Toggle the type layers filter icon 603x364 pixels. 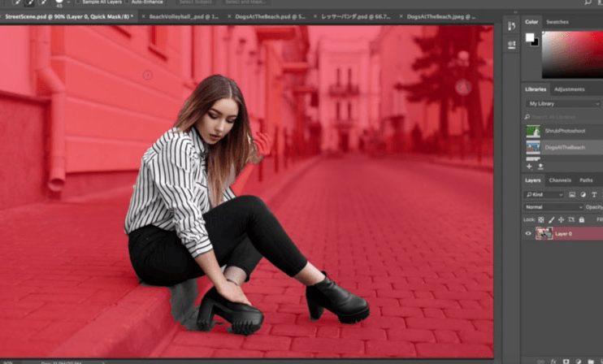pyautogui.click(x=594, y=195)
